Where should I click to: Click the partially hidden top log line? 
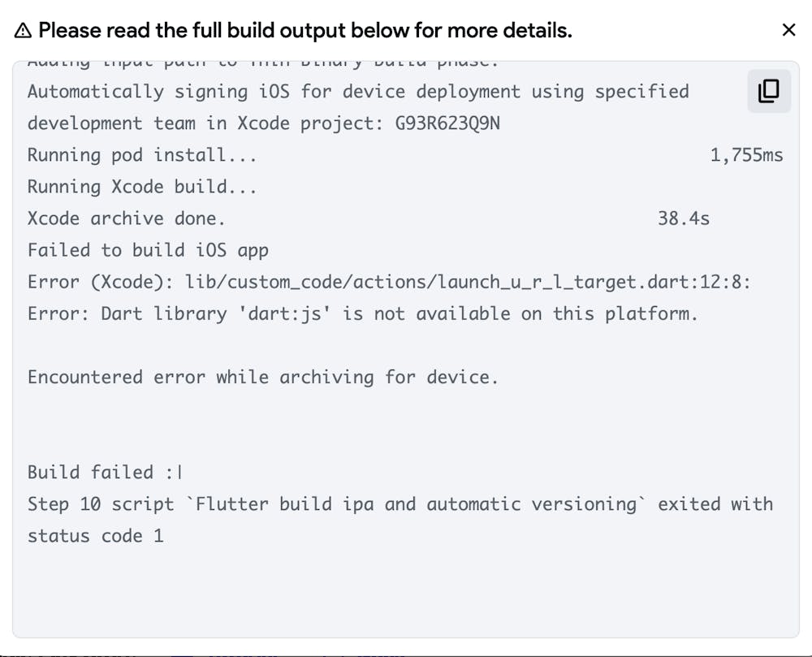tap(262, 63)
